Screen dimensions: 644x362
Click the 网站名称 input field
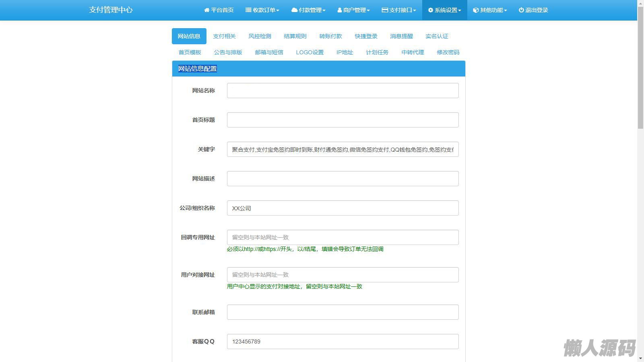343,90
